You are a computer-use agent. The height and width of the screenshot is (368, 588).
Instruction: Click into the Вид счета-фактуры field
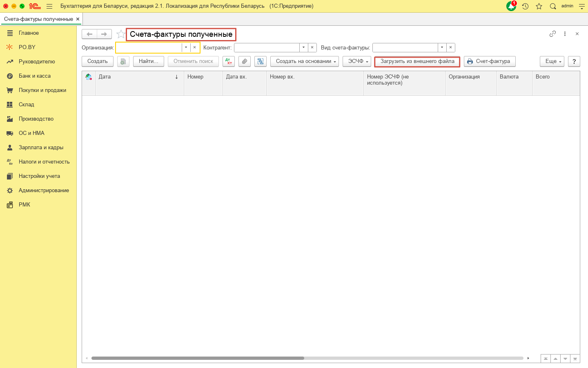click(405, 47)
